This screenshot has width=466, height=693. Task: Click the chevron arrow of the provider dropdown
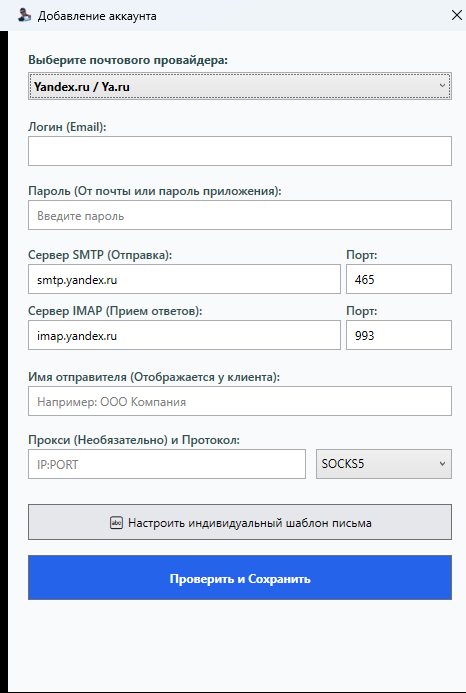tap(442, 86)
